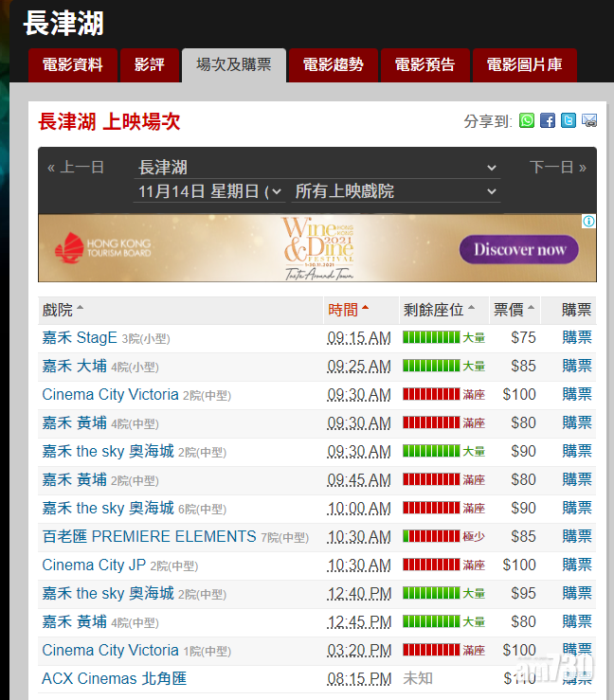Open the date dropdown showing 11月14日
Screen dimensions: 614x700
(x=209, y=191)
